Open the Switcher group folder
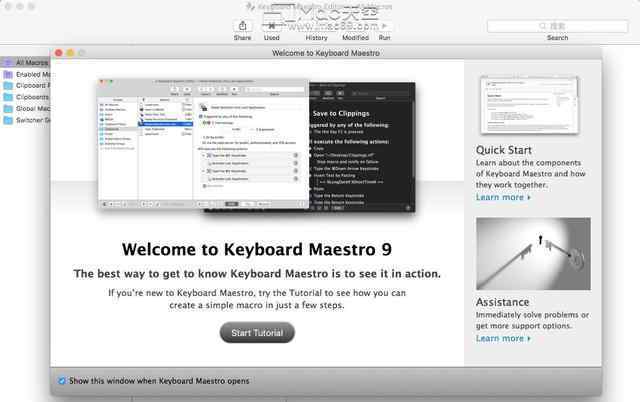 [25, 120]
